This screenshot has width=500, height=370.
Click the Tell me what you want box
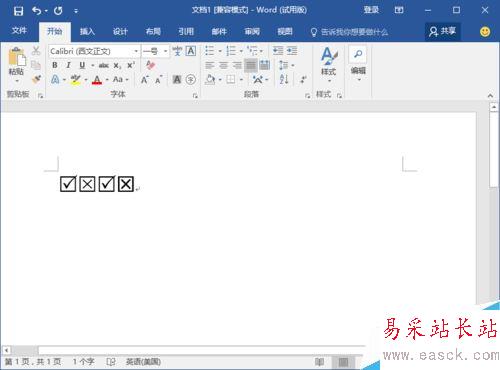click(349, 32)
